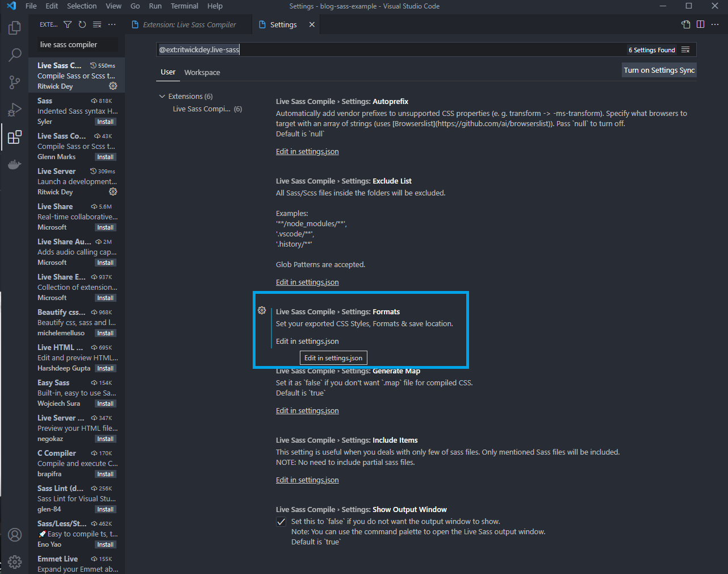Install Live Share Extension Pack
Image resolution: width=728 pixels, height=574 pixels.
click(x=106, y=298)
